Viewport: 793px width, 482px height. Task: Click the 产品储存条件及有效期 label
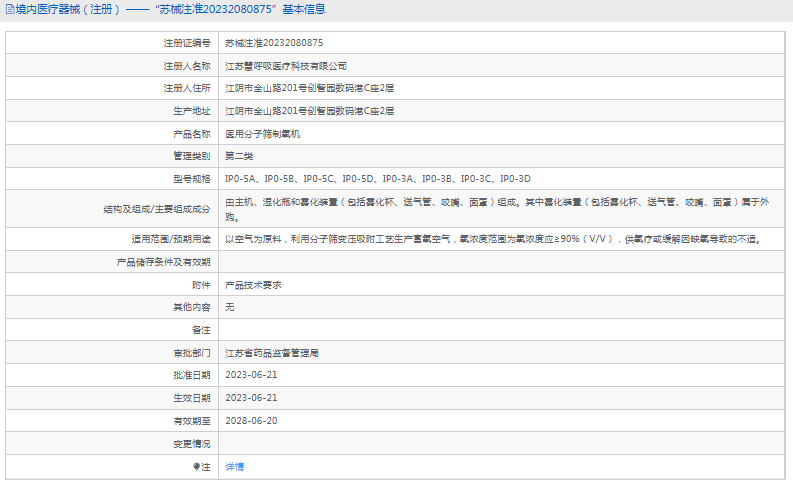coord(163,262)
